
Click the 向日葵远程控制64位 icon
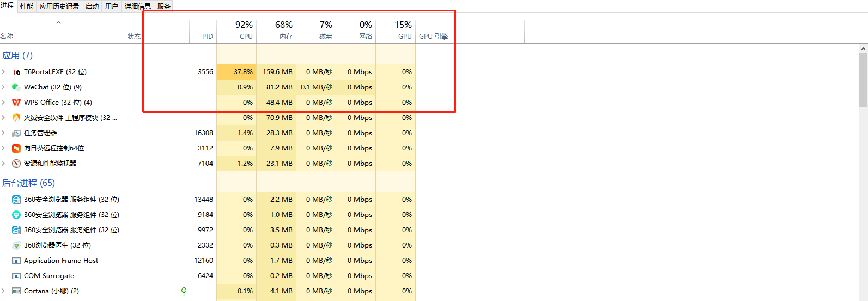click(x=16, y=148)
